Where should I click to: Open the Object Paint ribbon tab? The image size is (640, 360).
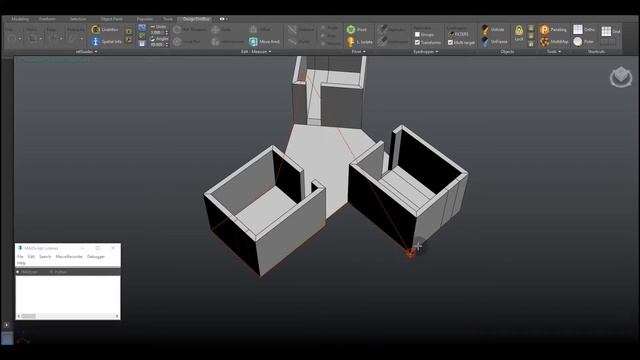coord(111,19)
